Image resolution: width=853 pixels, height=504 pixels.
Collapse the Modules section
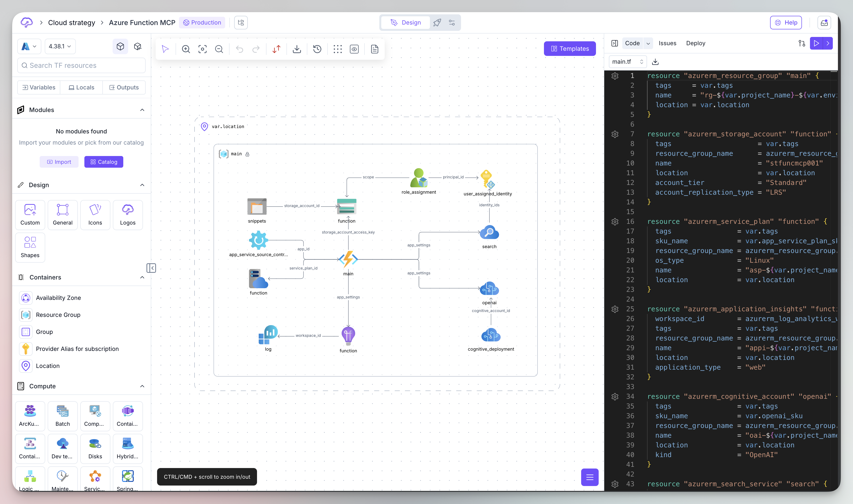[x=142, y=109]
